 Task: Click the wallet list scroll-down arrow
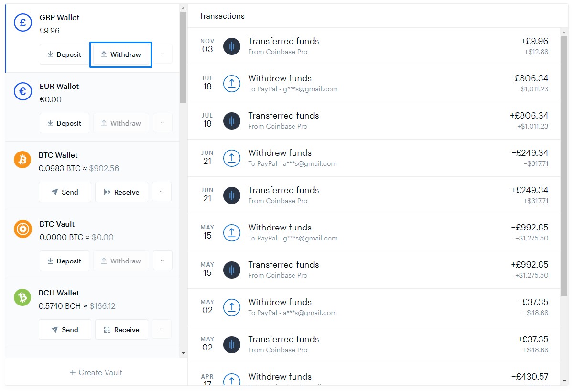pyautogui.click(x=183, y=353)
